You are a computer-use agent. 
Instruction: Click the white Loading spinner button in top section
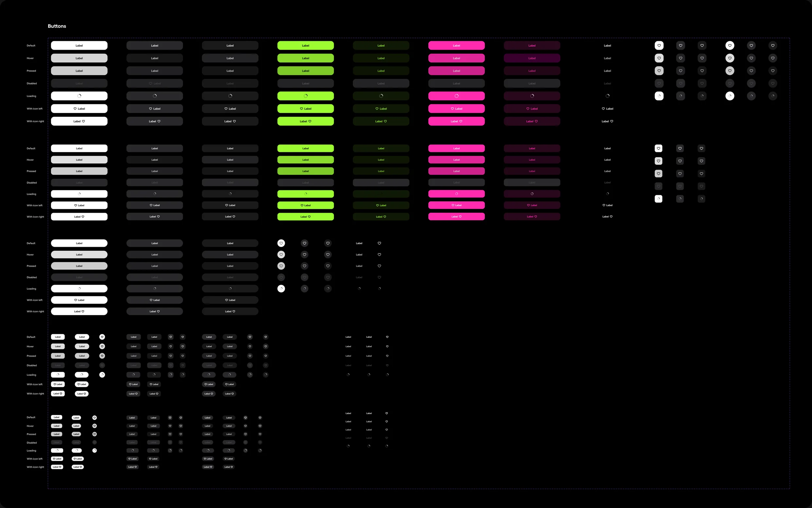(79, 96)
